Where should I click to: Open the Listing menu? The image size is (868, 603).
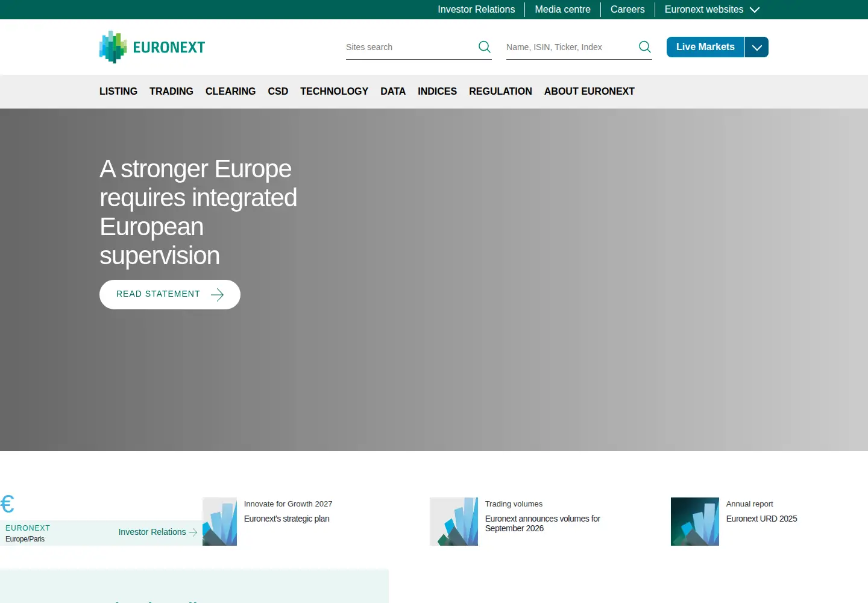tap(118, 92)
